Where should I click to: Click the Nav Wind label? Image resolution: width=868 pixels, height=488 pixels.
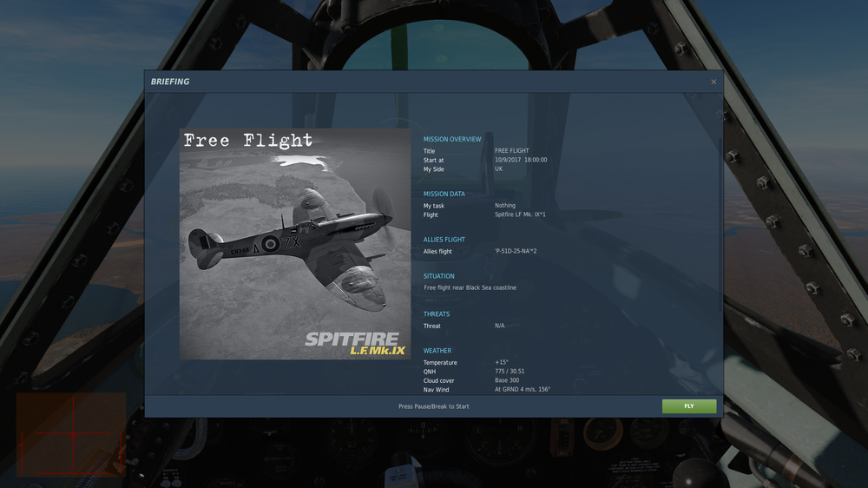point(437,390)
